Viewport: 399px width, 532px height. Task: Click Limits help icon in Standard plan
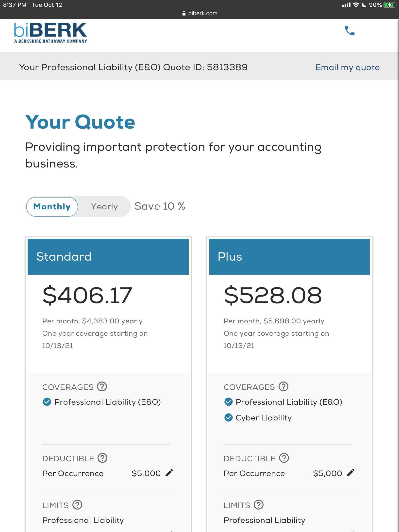(x=77, y=505)
